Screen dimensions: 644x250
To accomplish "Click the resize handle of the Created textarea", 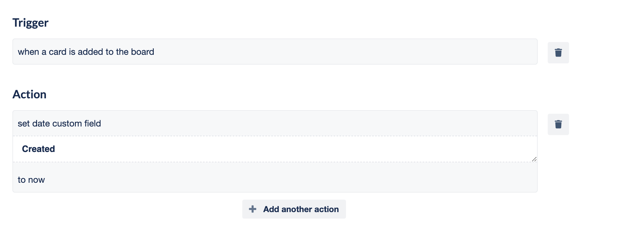I will coord(534,159).
